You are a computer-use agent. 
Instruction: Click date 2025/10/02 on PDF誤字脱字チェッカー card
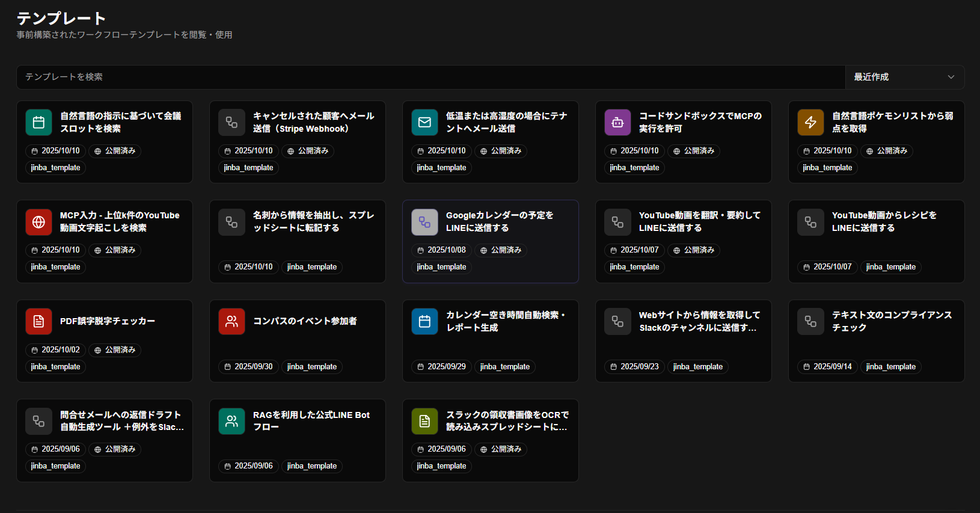coord(55,350)
